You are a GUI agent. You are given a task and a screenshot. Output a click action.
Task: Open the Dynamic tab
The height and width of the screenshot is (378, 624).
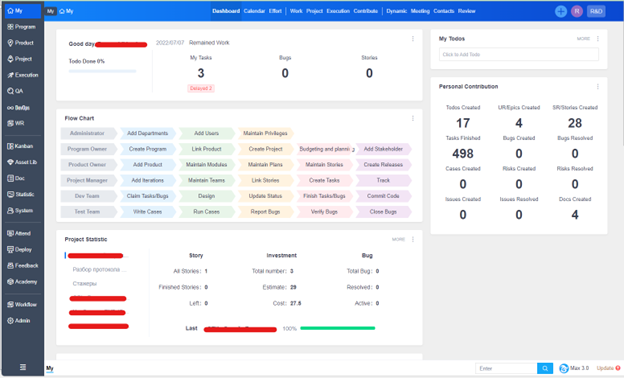click(396, 11)
